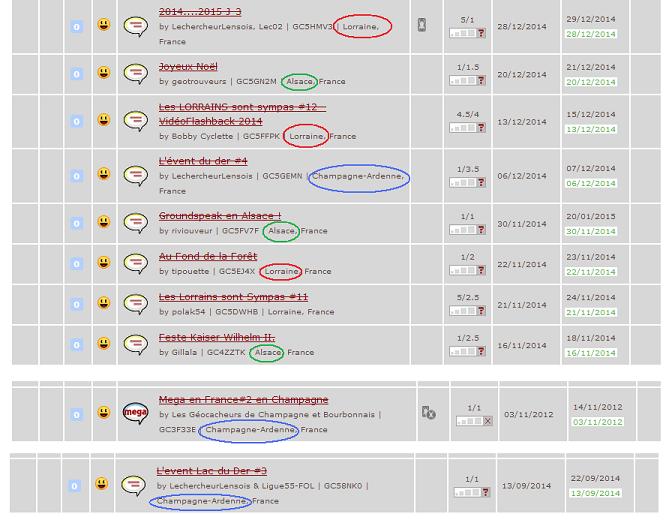Open the Feste Kaiser Wilhelm II. event link

[x=216, y=337]
